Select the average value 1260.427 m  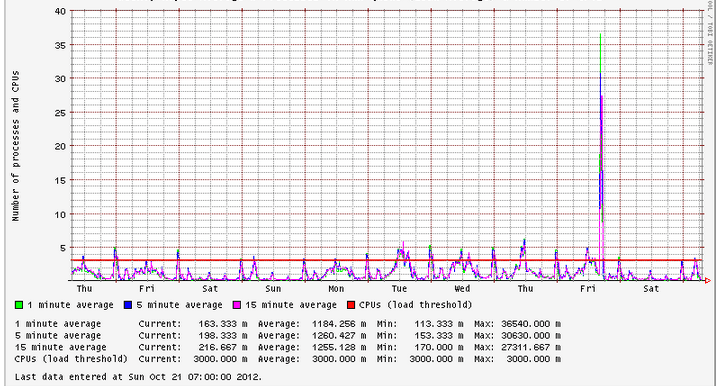point(339,336)
